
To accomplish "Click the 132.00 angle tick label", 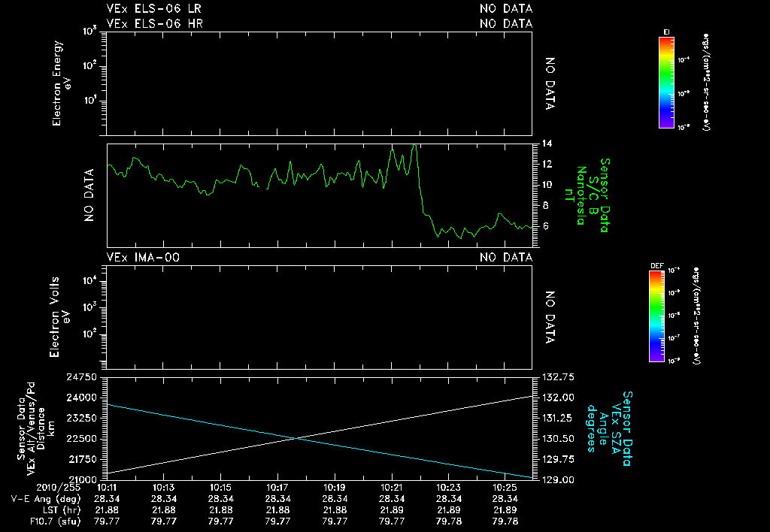I will pyautogui.click(x=559, y=397).
